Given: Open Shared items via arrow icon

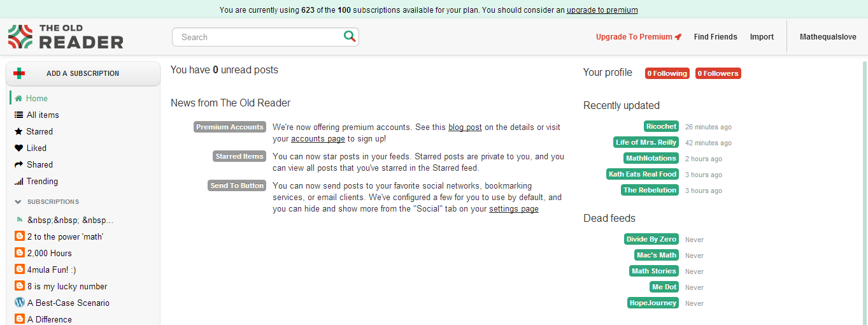Looking at the screenshot, I should (18, 164).
